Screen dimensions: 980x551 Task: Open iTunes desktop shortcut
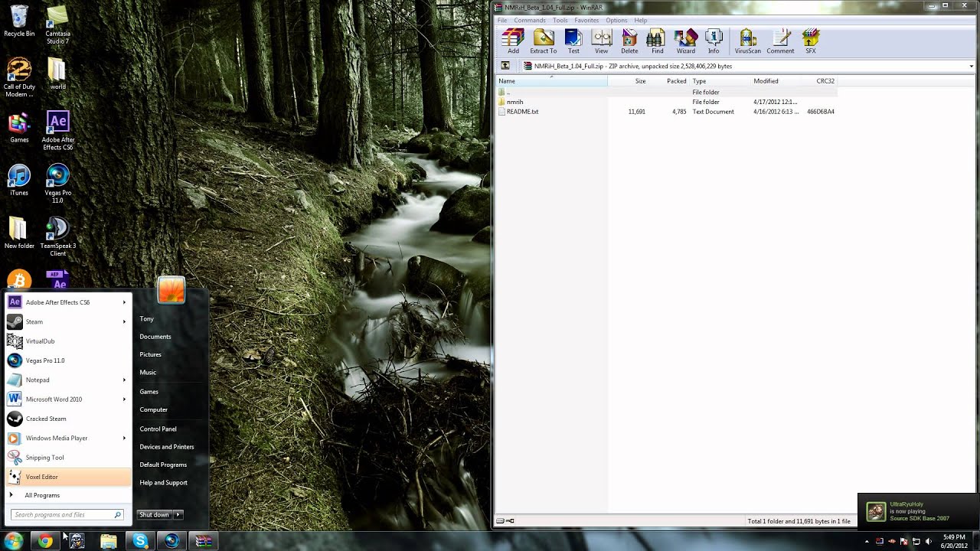coord(19,180)
